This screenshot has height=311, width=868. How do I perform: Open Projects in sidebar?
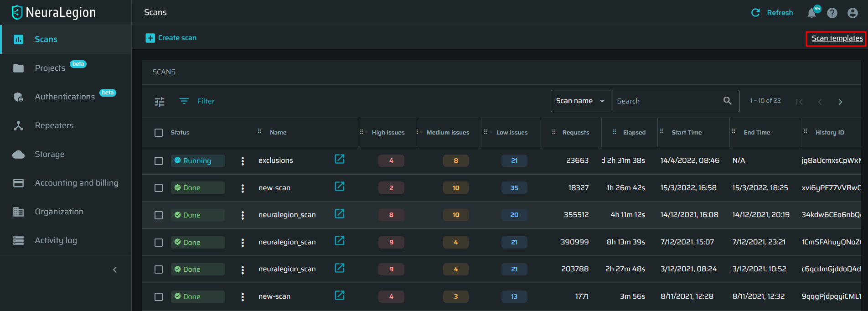[x=66, y=68]
